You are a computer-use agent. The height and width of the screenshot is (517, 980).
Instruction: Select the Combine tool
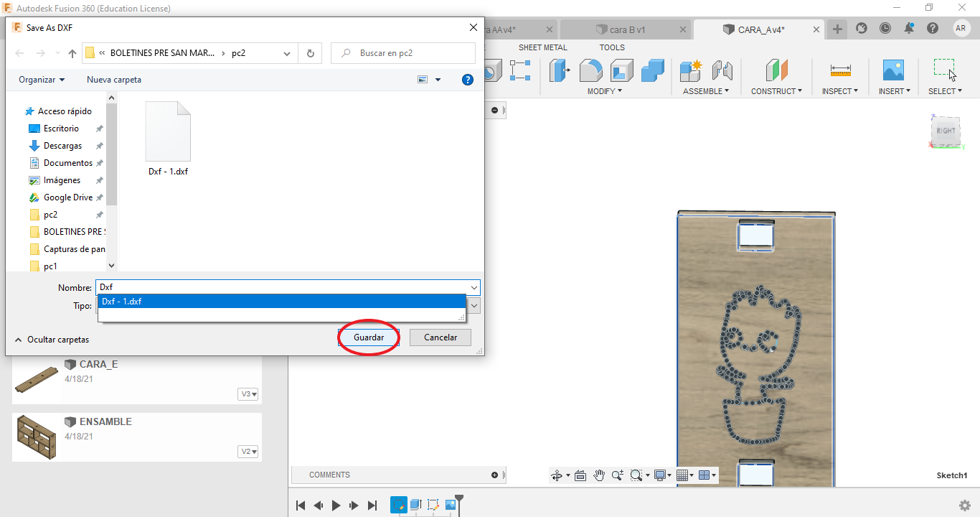tap(653, 70)
